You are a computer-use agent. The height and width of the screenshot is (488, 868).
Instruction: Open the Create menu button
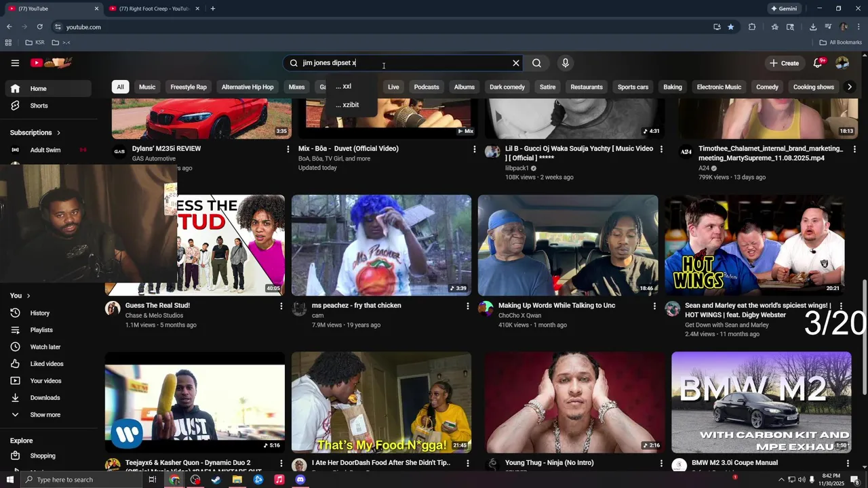click(x=784, y=63)
